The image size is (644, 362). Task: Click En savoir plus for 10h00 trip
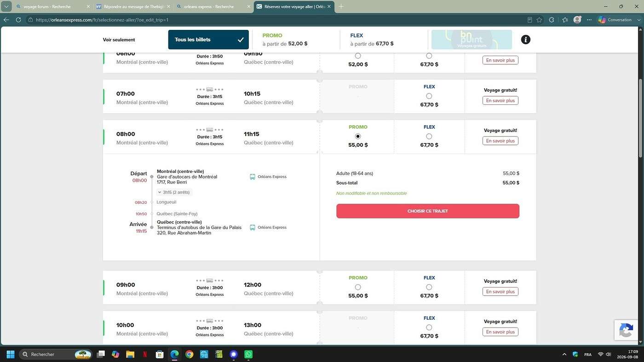point(500,332)
